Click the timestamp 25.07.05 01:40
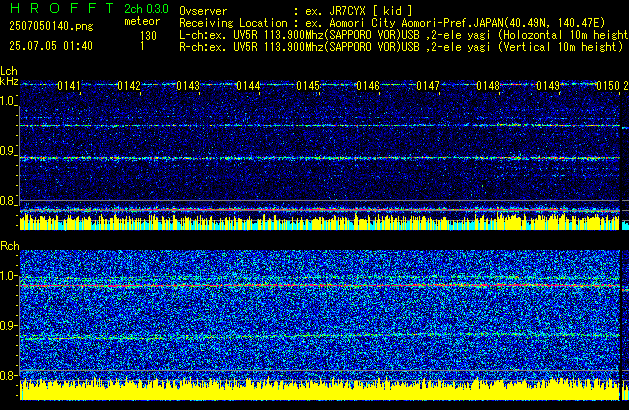The width and height of the screenshot is (629, 410). pyautogui.click(x=51, y=46)
